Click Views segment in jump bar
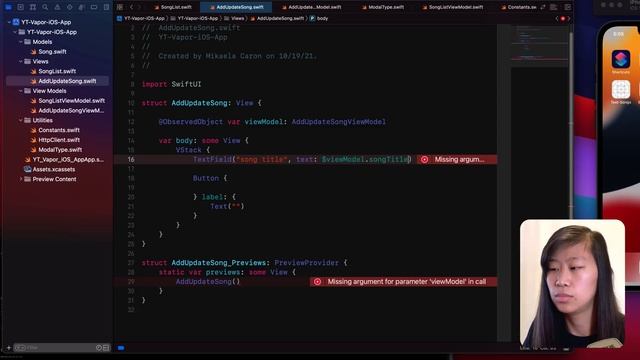The width and height of the screenshot is (640, 360). pos(234,18)
